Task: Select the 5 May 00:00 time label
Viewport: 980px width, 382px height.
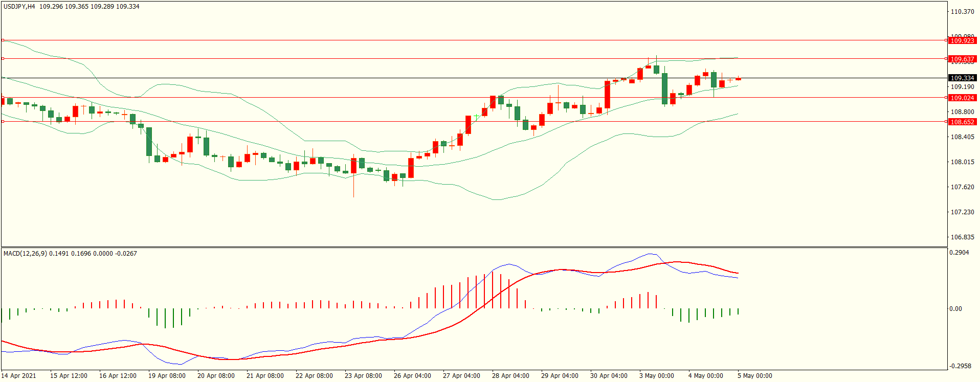Action: coord(754,375)
